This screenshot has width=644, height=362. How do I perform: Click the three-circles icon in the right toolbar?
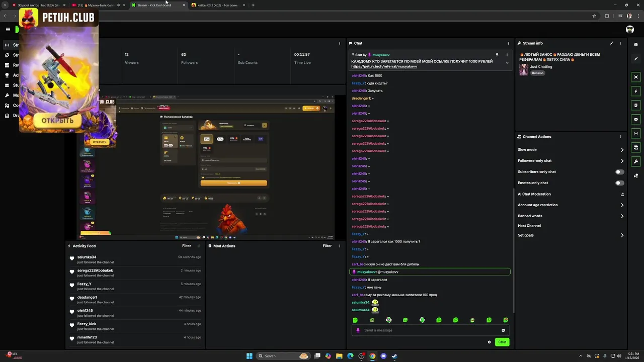pyautogui.click(x=636, y=175)
